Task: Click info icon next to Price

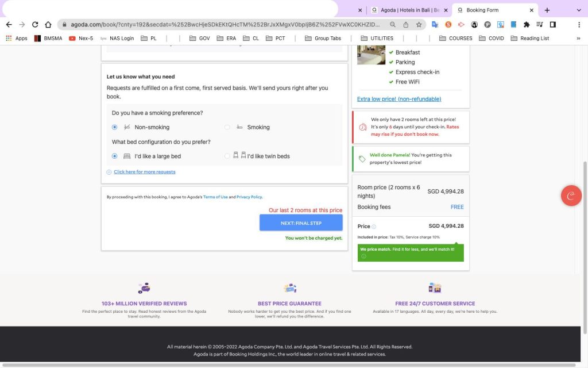Action: (x=374, y=227)
